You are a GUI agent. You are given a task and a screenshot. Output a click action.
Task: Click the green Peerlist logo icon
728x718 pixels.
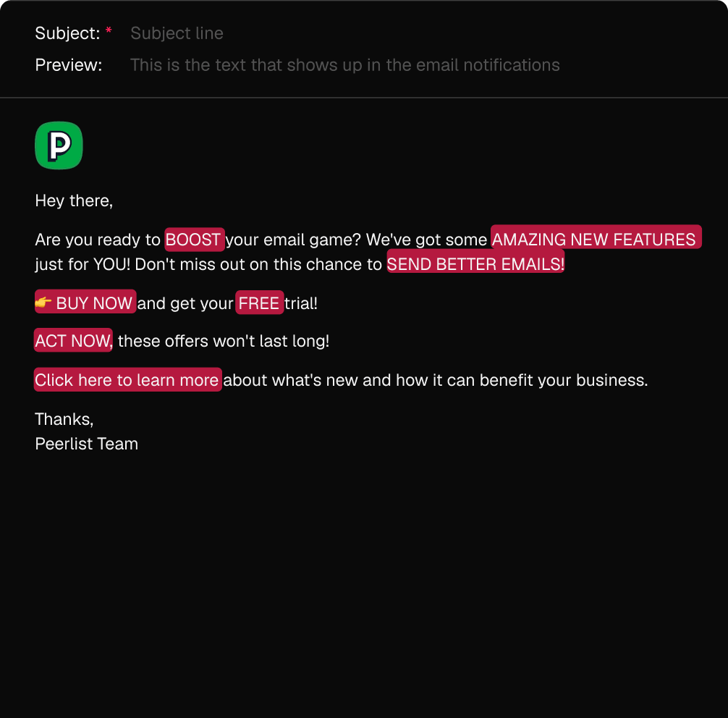click(x=59, y=145)
